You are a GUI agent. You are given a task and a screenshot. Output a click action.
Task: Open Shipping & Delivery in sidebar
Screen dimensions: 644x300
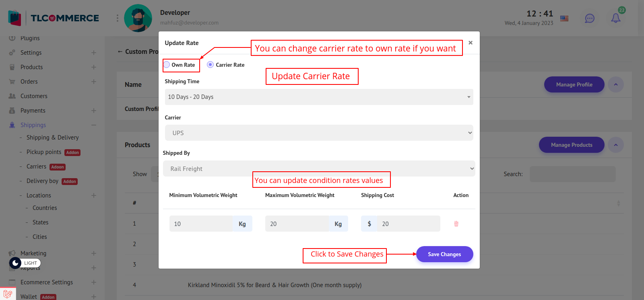[52, 138]
